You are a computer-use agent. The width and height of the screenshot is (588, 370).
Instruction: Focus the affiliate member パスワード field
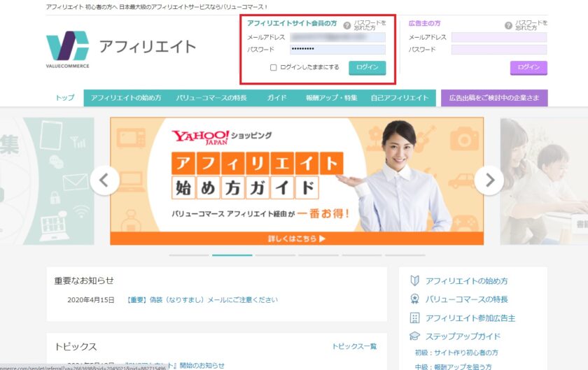337,49
